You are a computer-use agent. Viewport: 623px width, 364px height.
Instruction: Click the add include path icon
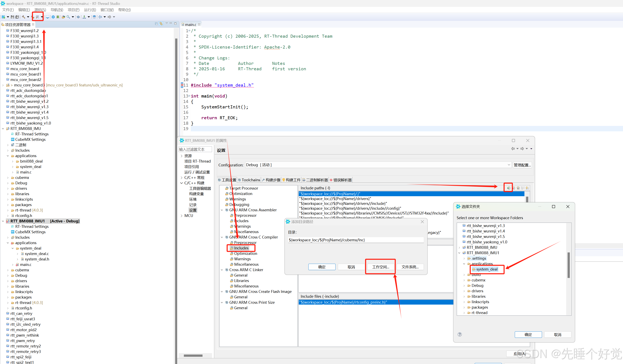pos(508,188)
